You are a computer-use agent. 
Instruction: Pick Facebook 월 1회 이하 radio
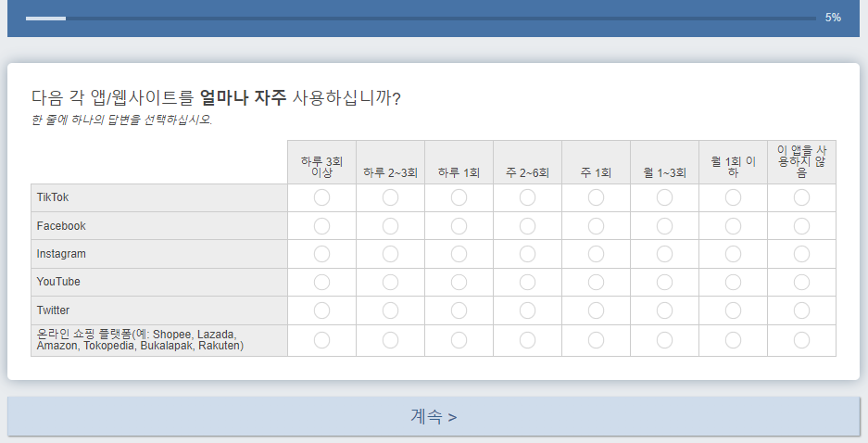734,226
